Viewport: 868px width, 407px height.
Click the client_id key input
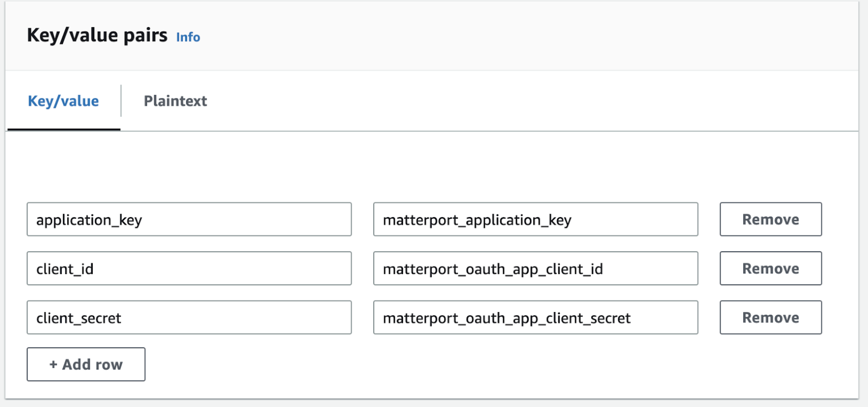(189, 269)
